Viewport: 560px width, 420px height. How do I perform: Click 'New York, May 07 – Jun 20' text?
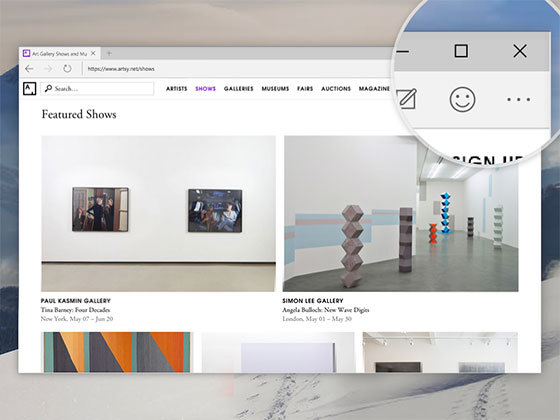pos(77,319)
